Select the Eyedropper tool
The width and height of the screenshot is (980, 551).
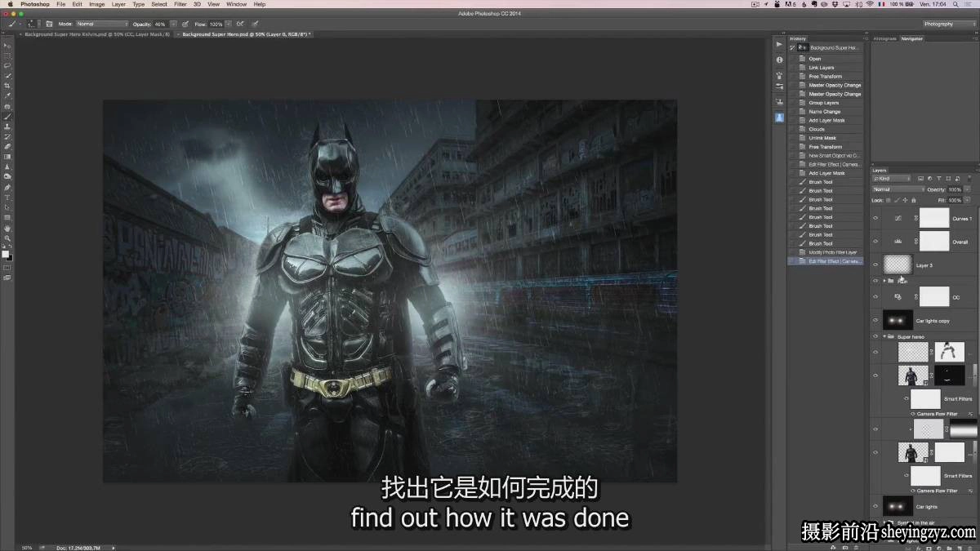click(7, 96)
